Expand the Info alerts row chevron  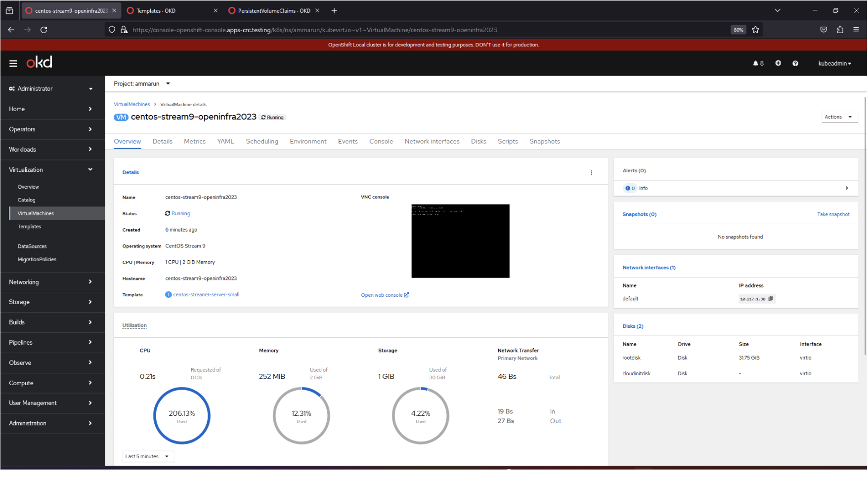click(x=847, y=188)
